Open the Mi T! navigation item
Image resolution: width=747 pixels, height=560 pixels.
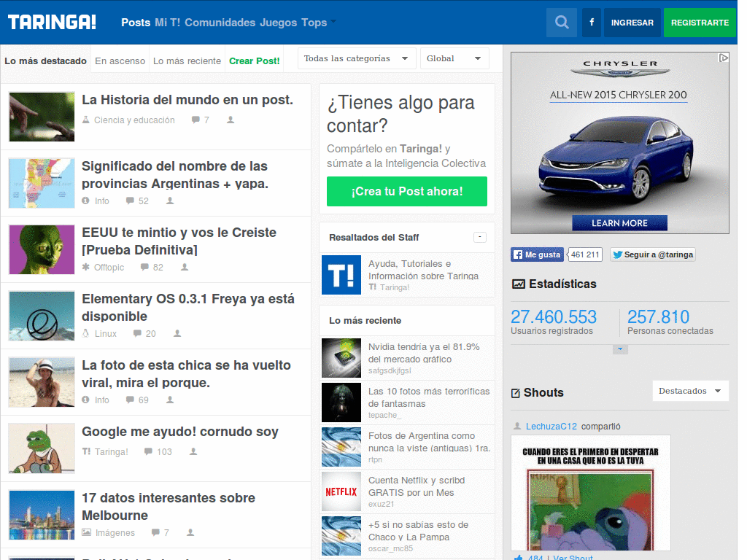pos(167,23)
